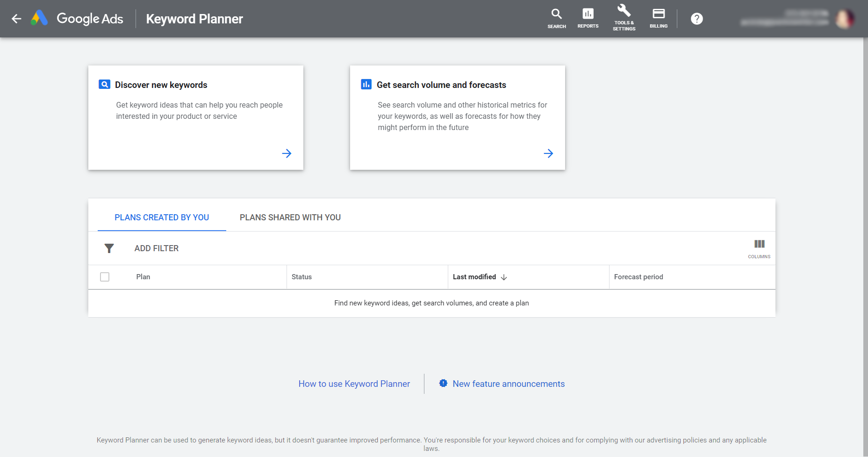Toggle sort arrow next to Last modified
The image size is (868, 457).
(504, 277)
